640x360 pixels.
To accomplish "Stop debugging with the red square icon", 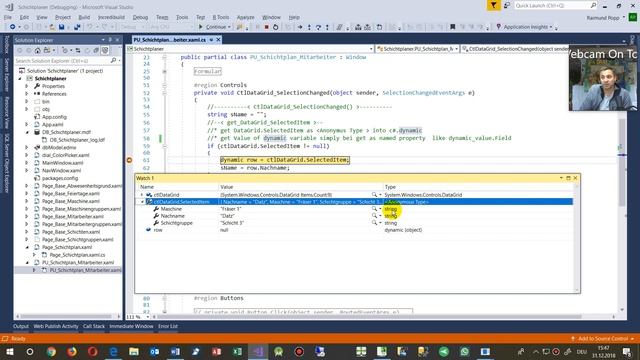I will 267,27.
